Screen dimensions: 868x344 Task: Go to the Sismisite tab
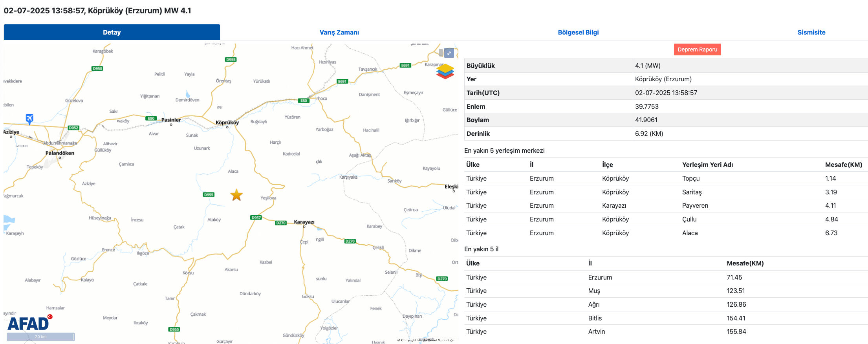pos(811,32)
